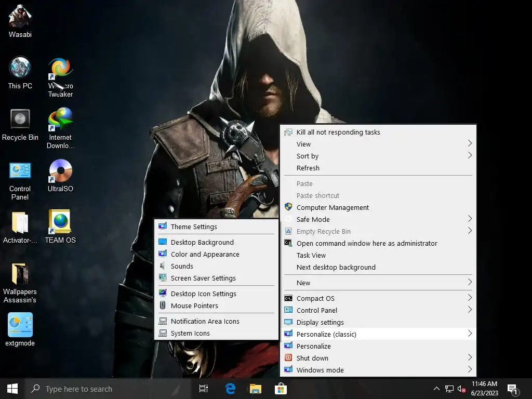This screenshot has height=399, width=532.
Task: Click the taskbar clock showing 11:46 AM
Action: 484,389
